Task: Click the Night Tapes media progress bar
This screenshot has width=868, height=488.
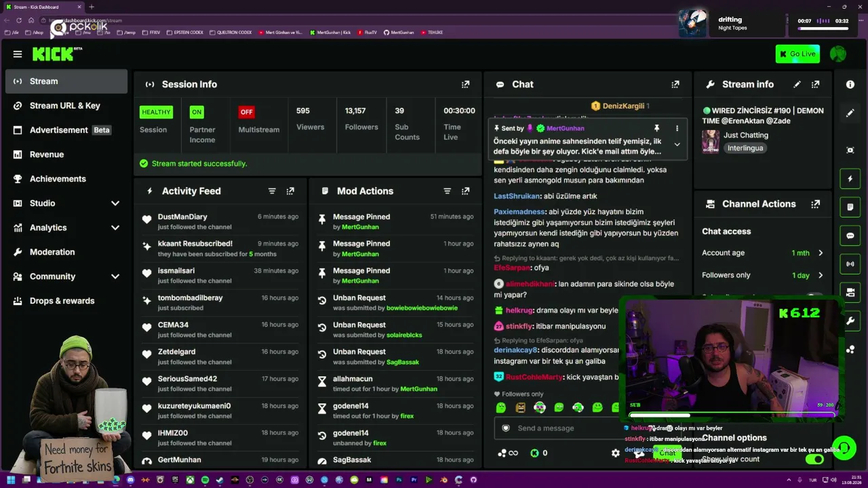Action: click(x=823, y=28)
